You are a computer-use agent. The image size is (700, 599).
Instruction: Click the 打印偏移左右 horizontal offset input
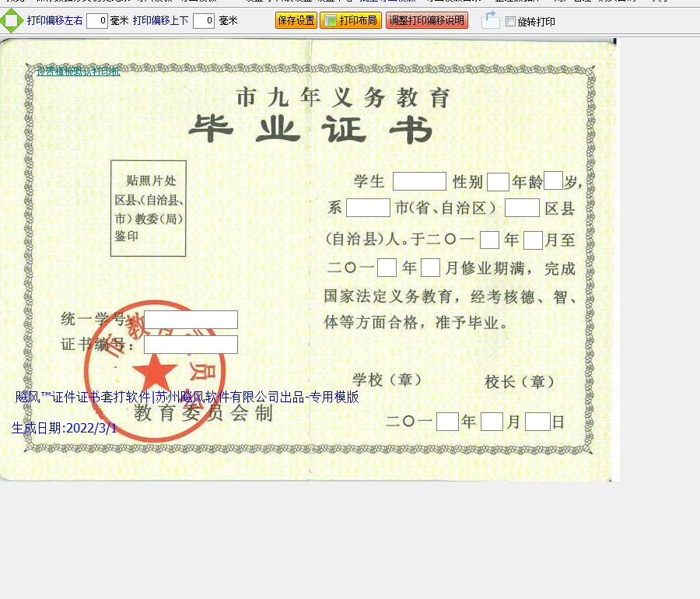[97, 21]
